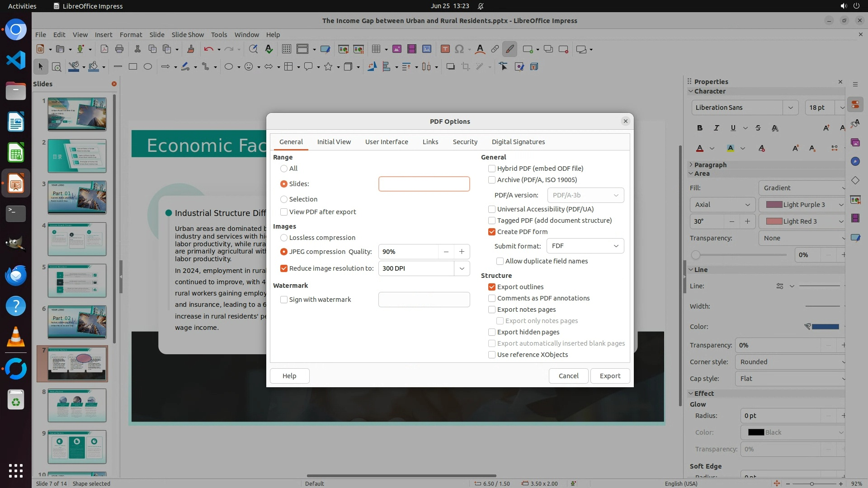Click the Bold icon in Character panel

(x=700, y=128)
